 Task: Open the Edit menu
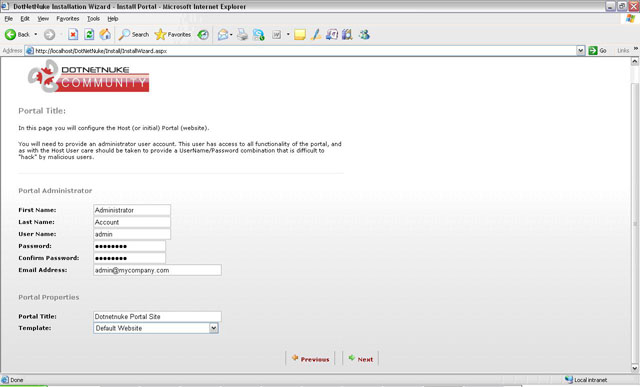(25, 19)
